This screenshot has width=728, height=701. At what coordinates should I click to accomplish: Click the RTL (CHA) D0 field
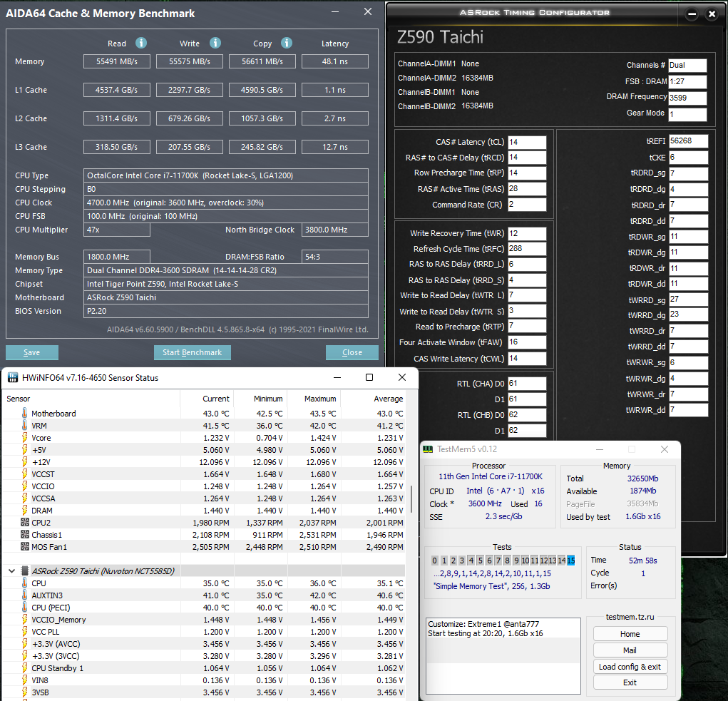[527, 384]
